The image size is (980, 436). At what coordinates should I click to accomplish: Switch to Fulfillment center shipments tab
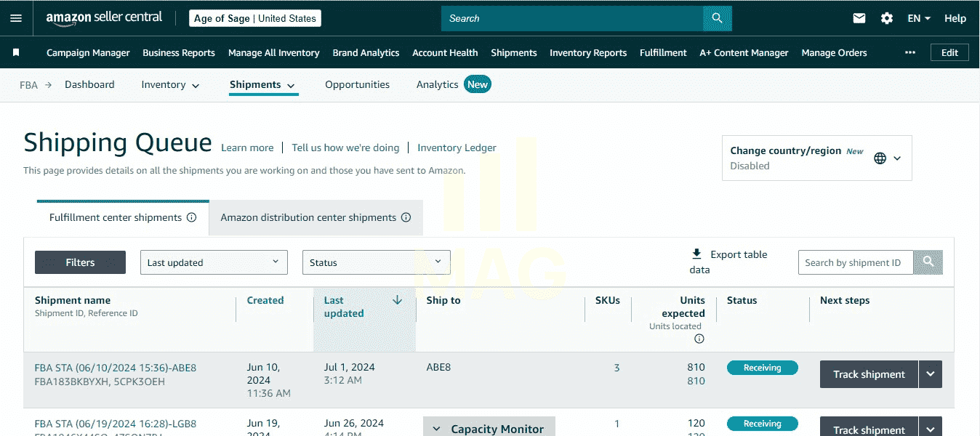(x=123, y=217)
